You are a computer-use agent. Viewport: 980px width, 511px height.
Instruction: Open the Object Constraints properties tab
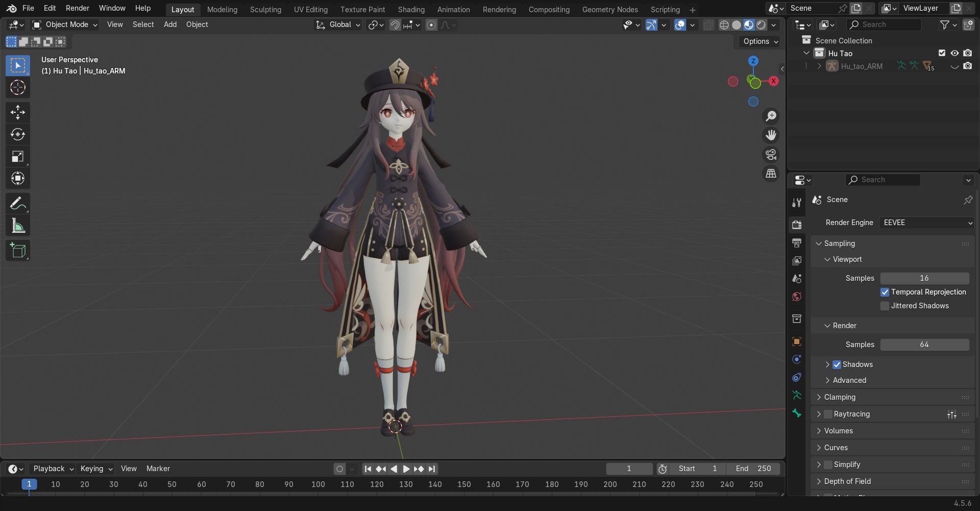click(797, 378)
